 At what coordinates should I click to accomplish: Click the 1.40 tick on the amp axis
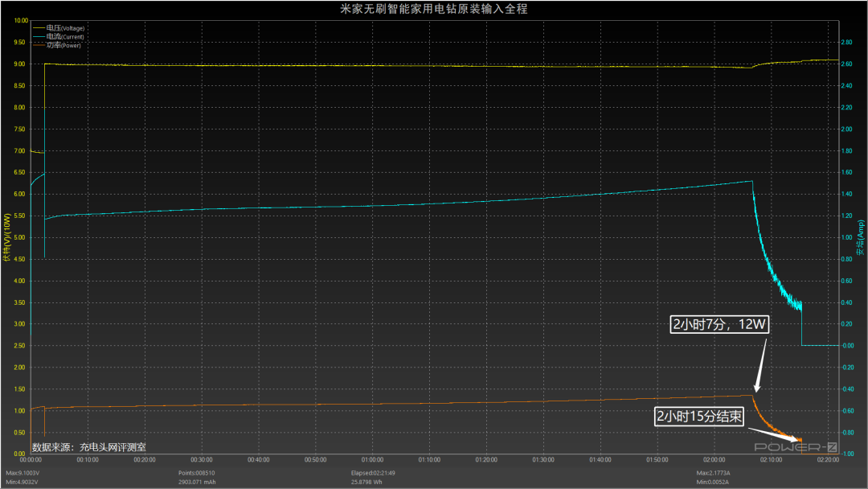847,195
